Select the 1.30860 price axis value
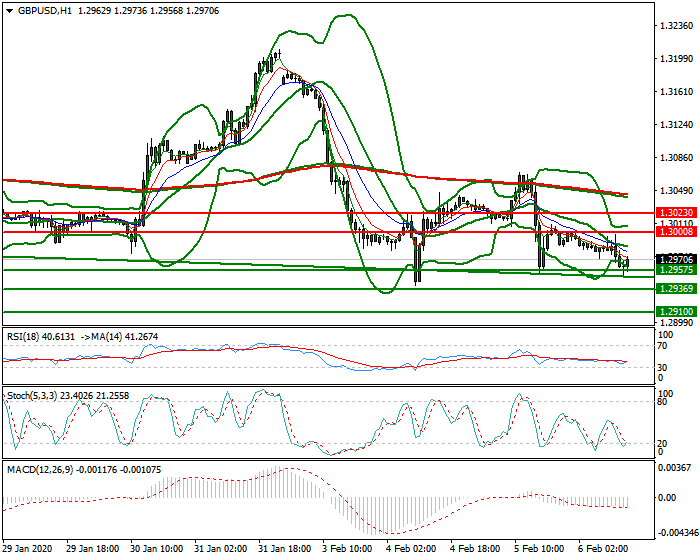This screenshot has height=560, width=700. [677, 158]
